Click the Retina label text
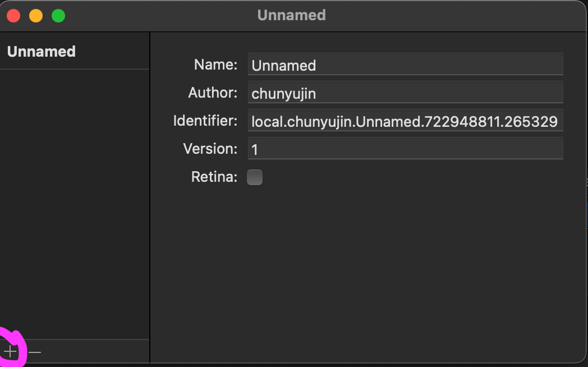The width and height of the screenshot is (588, 367). pyautogui.click(x=214, y=177)
